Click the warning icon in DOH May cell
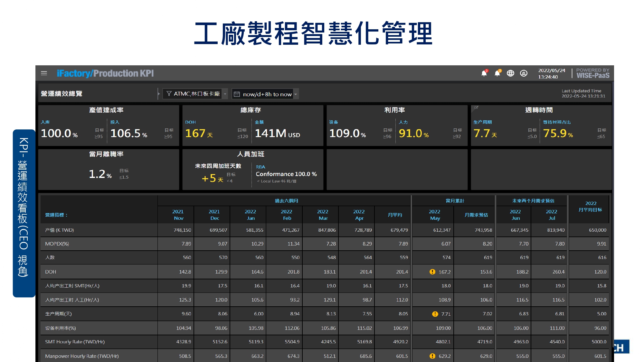The width and height of the screenshot is (644, 362). click(432, 272)
